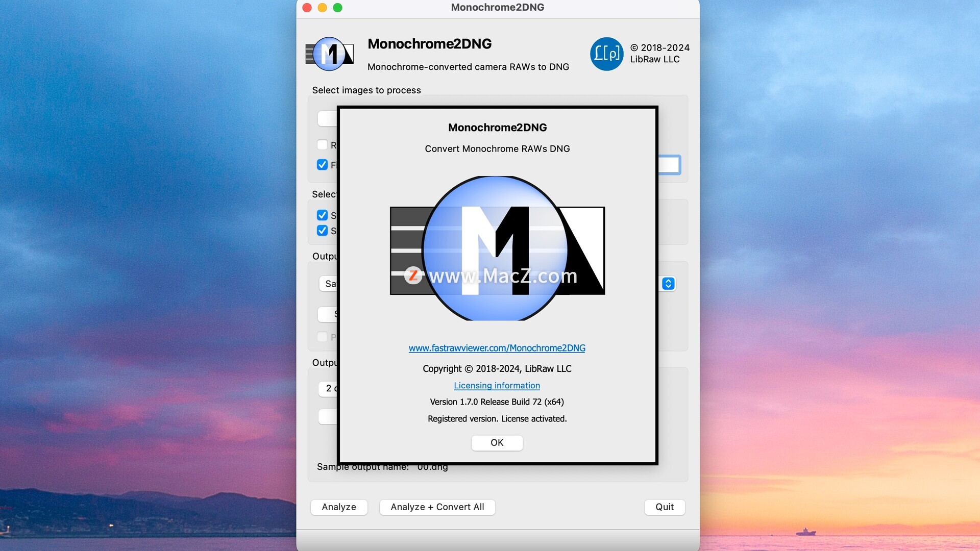Screen dimensions: 980x551
Task: Click Analyze + Convert All button
Action: tap(437, 507)
